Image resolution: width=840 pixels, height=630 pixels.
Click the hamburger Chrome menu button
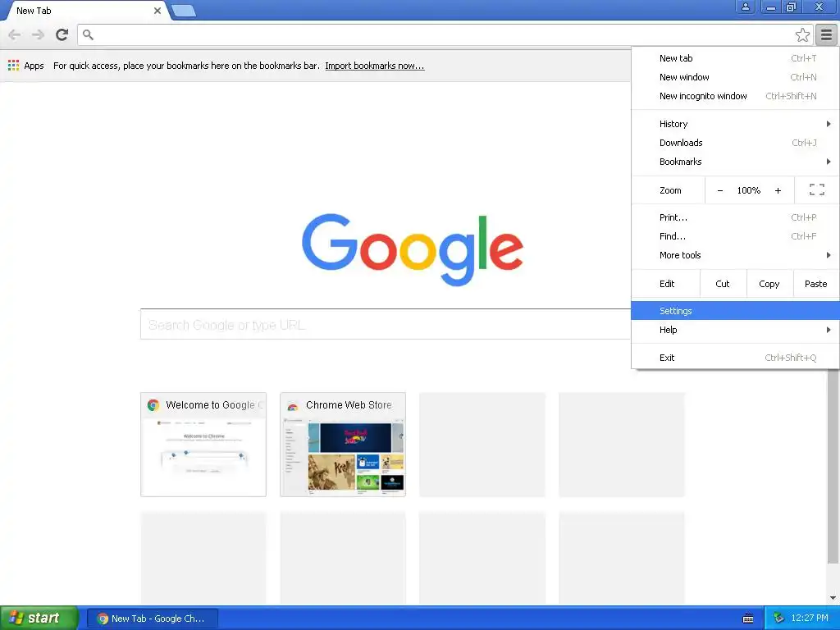826,34
